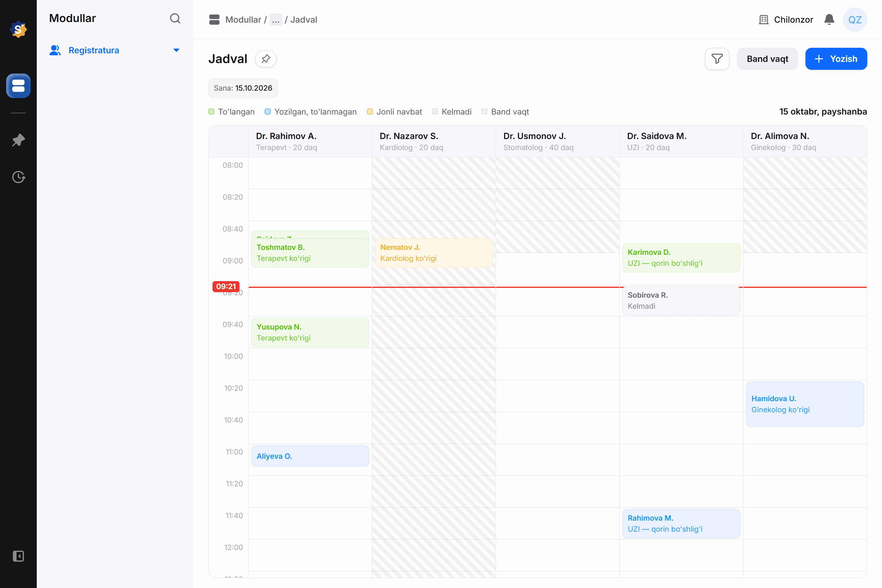Screen dimensions: 882x588
Task: Click the notifications bell icon
Action: [829, 20]
